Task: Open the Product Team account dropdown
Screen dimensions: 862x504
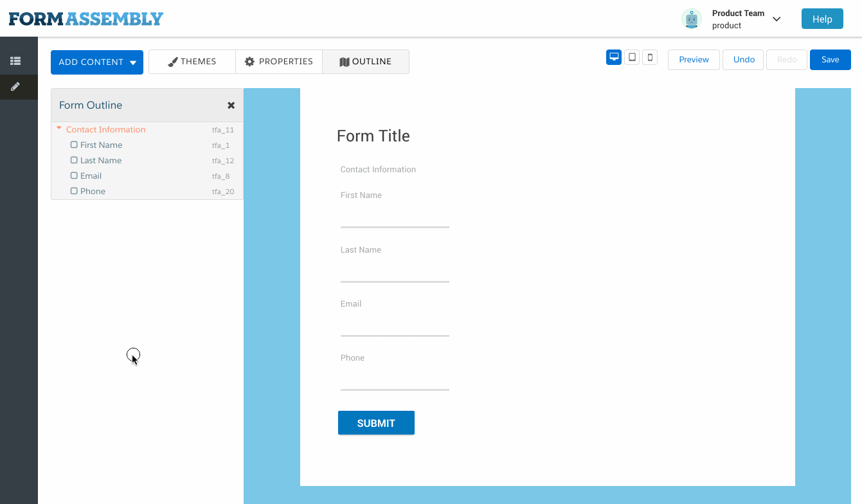Action: coord(777,19)
